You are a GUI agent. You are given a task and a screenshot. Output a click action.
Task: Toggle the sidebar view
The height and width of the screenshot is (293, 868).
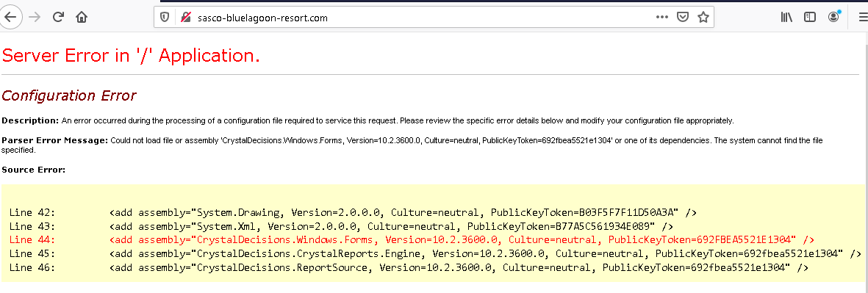click(x=810, y=17)
